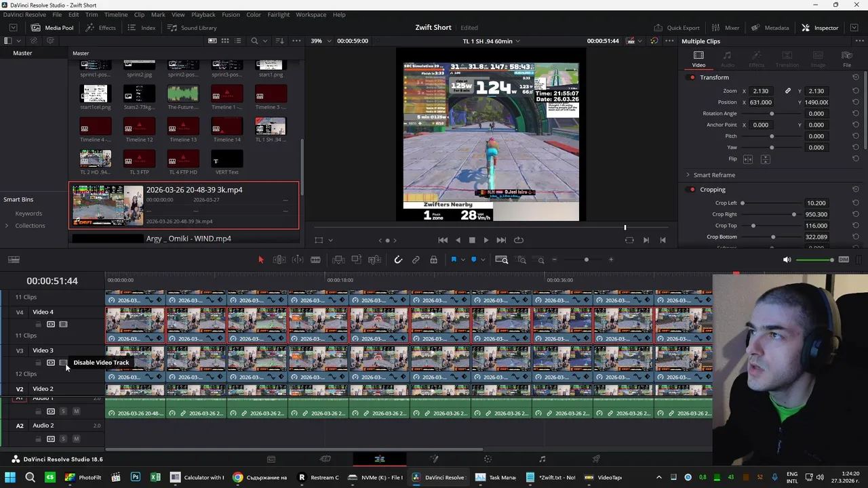Open the Media Pool panel
The width and height of the screenshot is (868, 488).
52,28
